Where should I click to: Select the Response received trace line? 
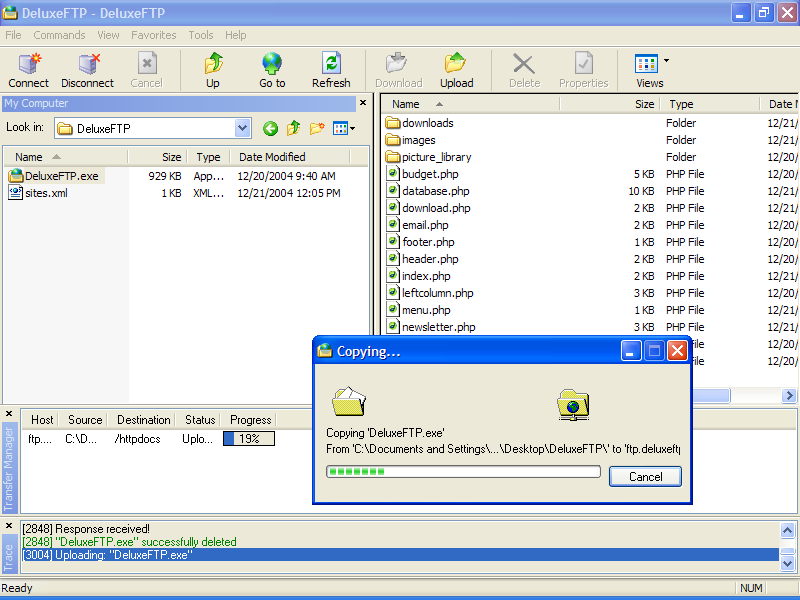coord(86,529)
